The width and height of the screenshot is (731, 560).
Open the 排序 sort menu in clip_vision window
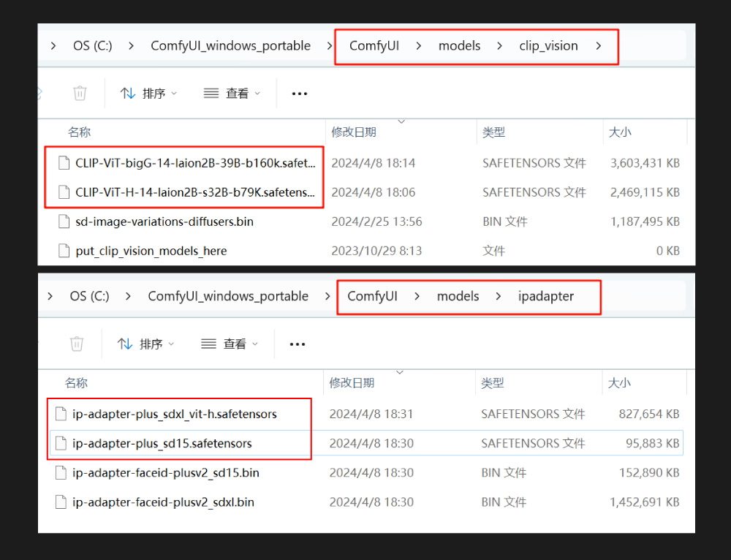148,94
